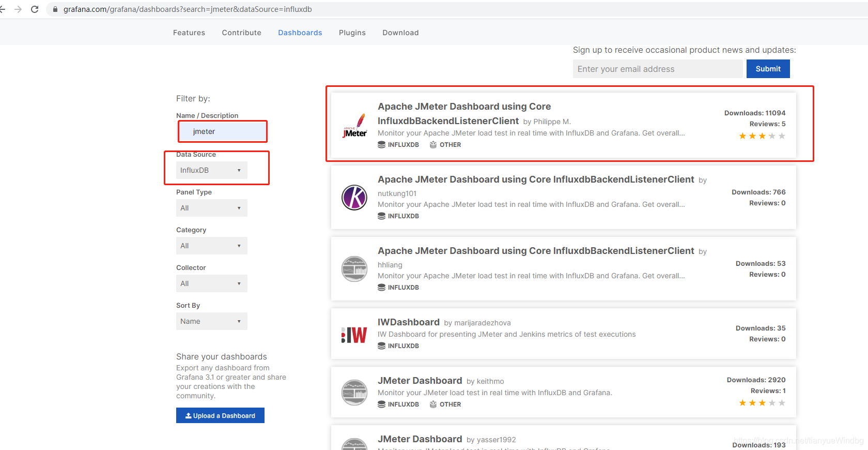Screen dimensions: 868x450
Task: Reload the page with the refresh icon
Action: coord(35,9)
